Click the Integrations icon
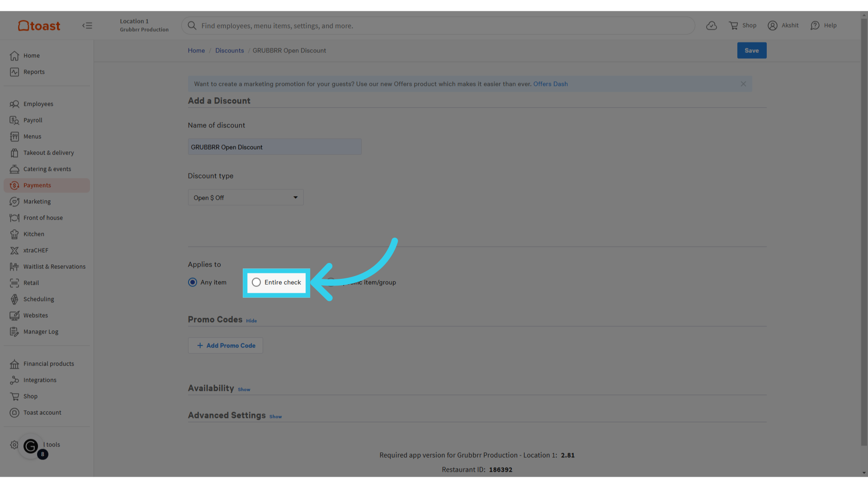This screenshot has width=868, height=488. (x=14, y=380)
